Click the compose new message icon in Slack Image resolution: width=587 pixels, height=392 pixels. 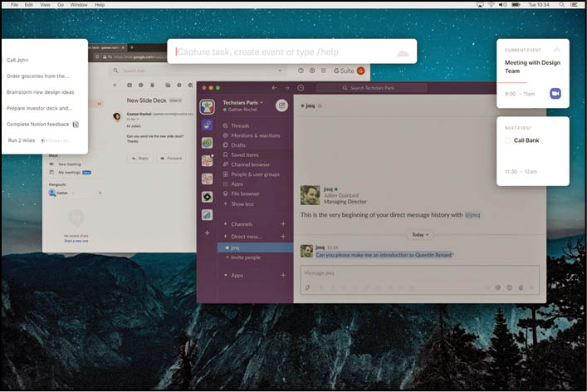pos(281,105)
